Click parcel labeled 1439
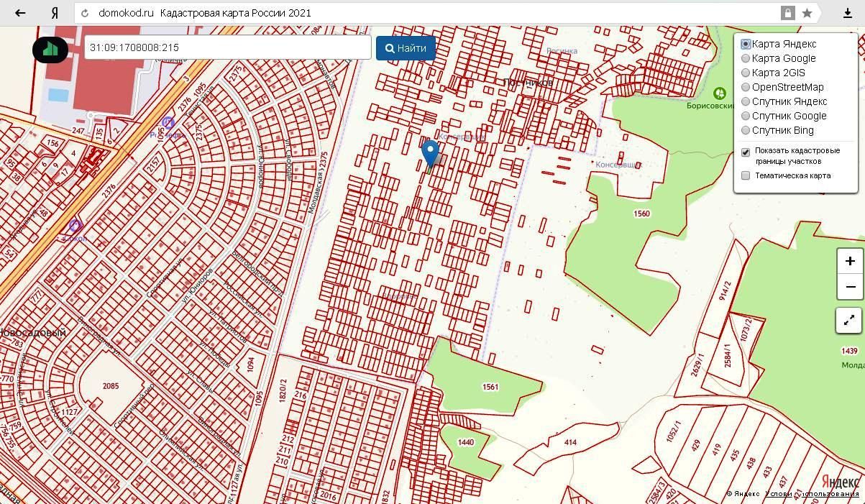This screenshot has height=504, width=865. click(x=849, y=351)
